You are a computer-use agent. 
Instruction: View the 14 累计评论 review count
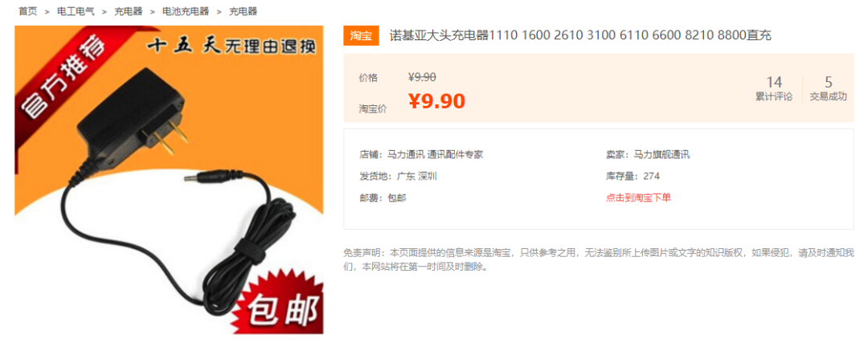click(774, 88)
